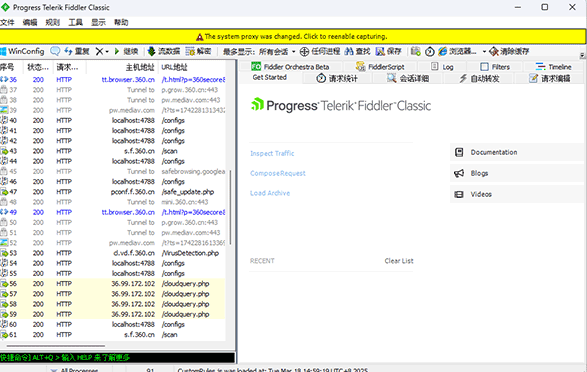Click the WinConfig toolbar icon

pyautogui.click(x=3, y=51)
